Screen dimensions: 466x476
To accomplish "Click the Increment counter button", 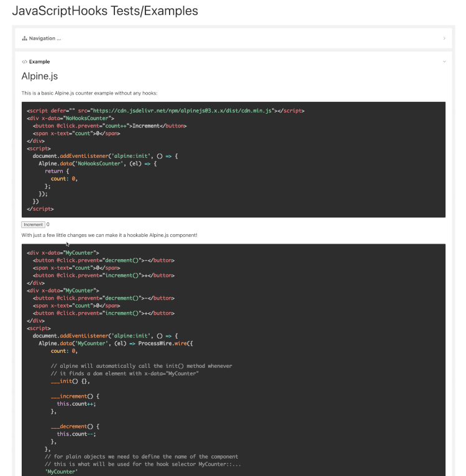I will [x=33, y=225].
